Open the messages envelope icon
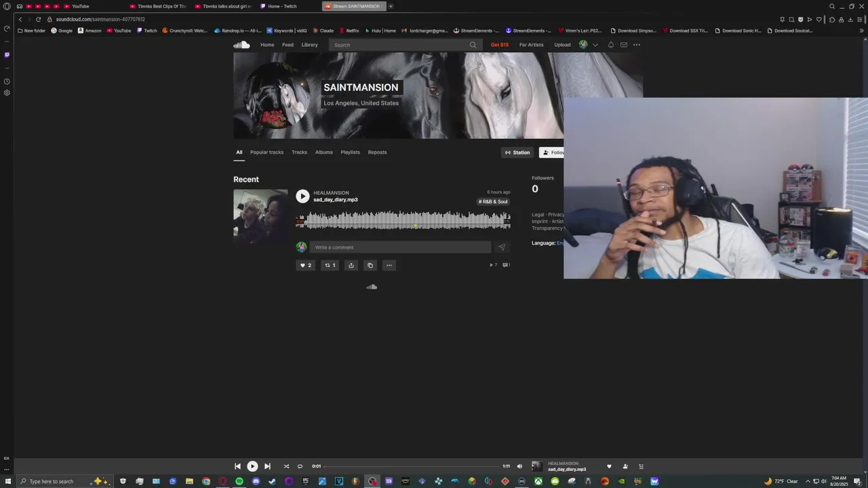 624,45
